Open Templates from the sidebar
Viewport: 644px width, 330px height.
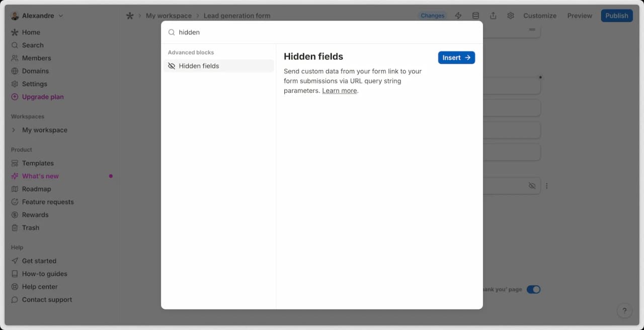point(38,163)
